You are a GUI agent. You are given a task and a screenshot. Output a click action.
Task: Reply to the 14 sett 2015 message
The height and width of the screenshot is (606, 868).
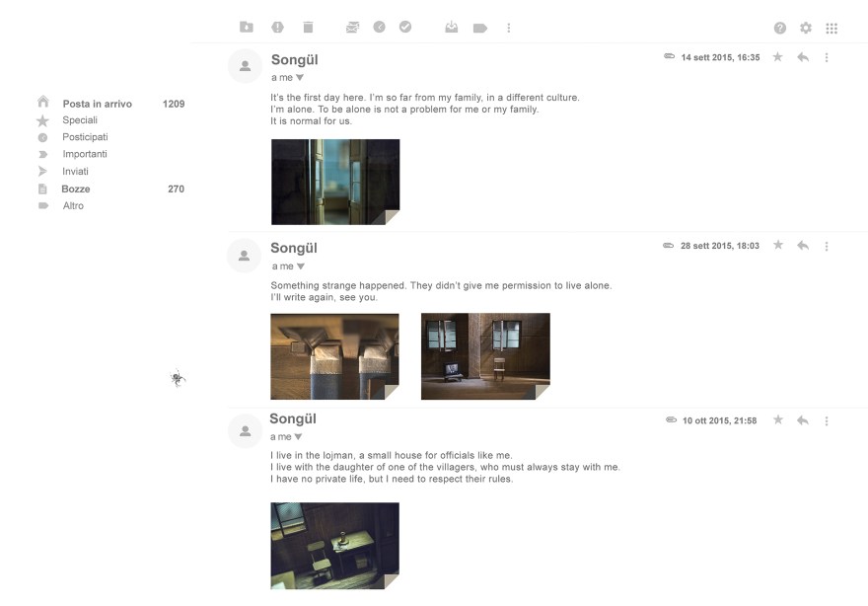click(x=803, y=57)
